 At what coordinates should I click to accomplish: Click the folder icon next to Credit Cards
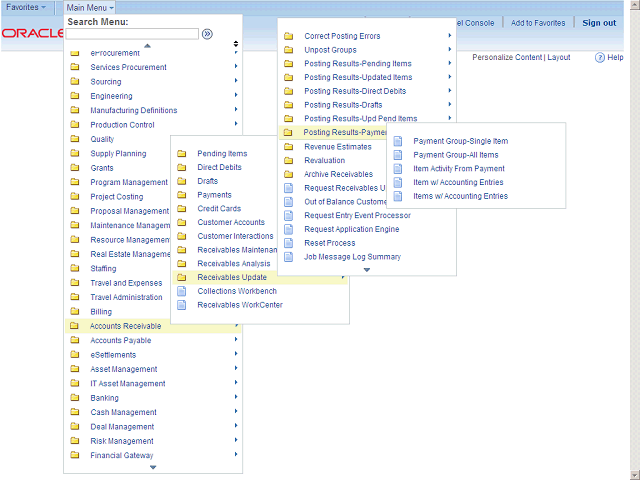pyautogui.click(x=182, y=209)
